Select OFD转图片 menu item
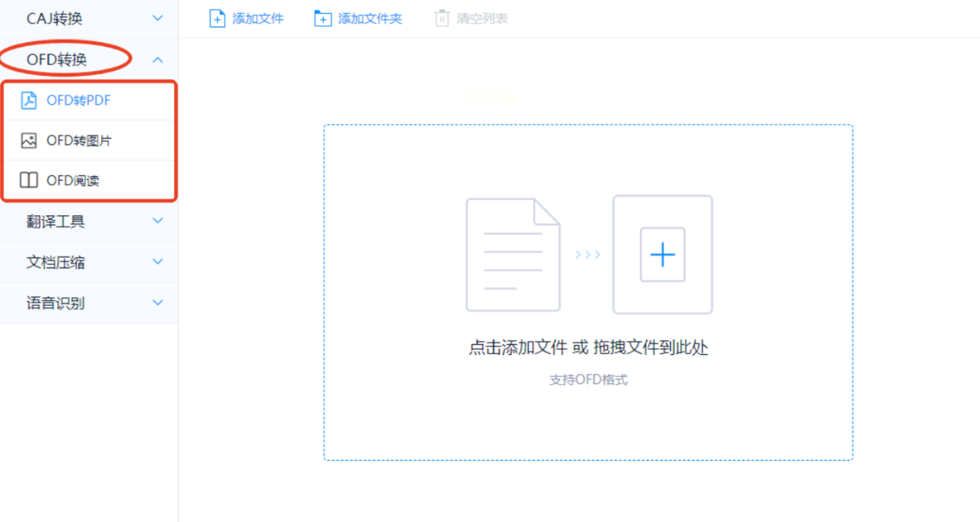 [x=79, y=141]
